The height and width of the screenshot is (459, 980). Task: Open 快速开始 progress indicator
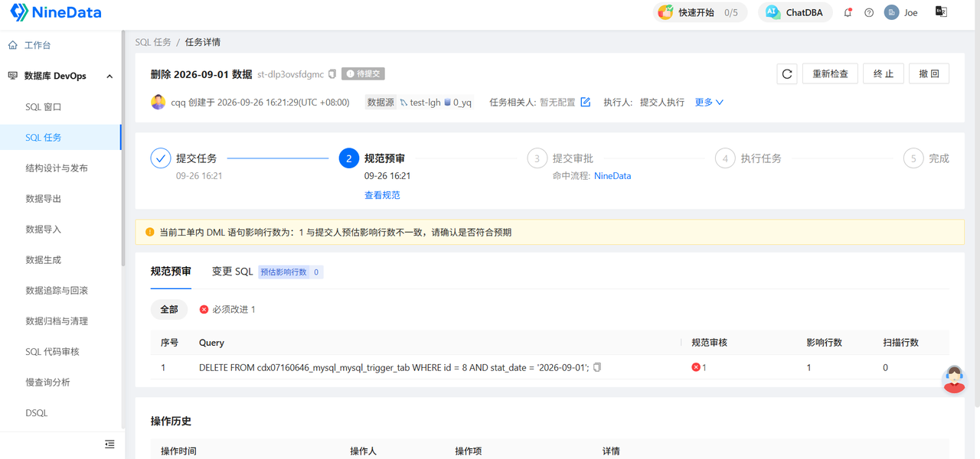coord(701,12)
